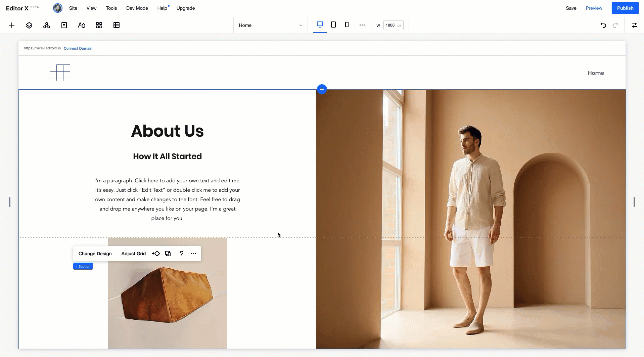Image resolution: width=644 pixels, height=357 pixels.
Task: Click Adjust Grid in section toolbar
Action: tap(134, 254)
